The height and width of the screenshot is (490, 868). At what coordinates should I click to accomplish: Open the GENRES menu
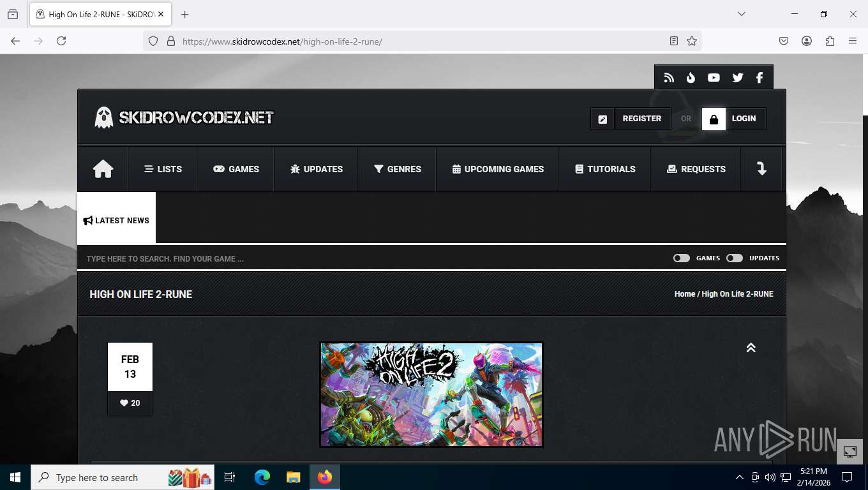coord(398,169)
